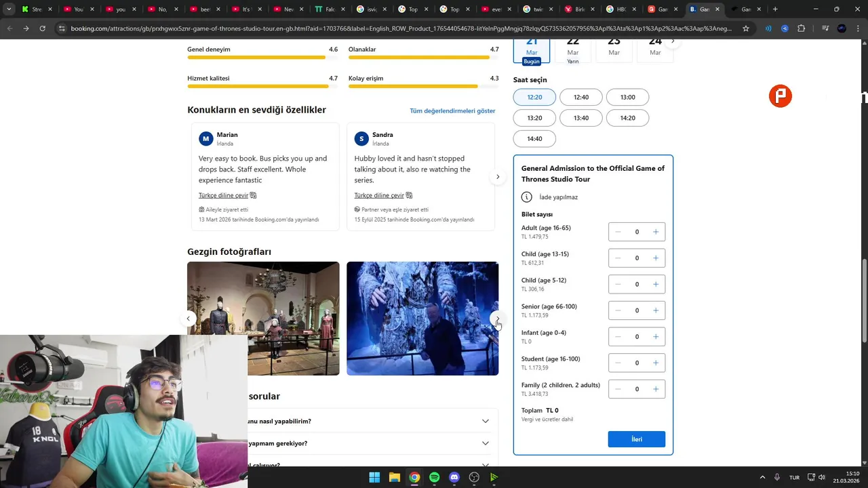Open the icy blue exhibit traveler photo
The height and width of the screenshot is (488, 868).
tap(422, 319)
